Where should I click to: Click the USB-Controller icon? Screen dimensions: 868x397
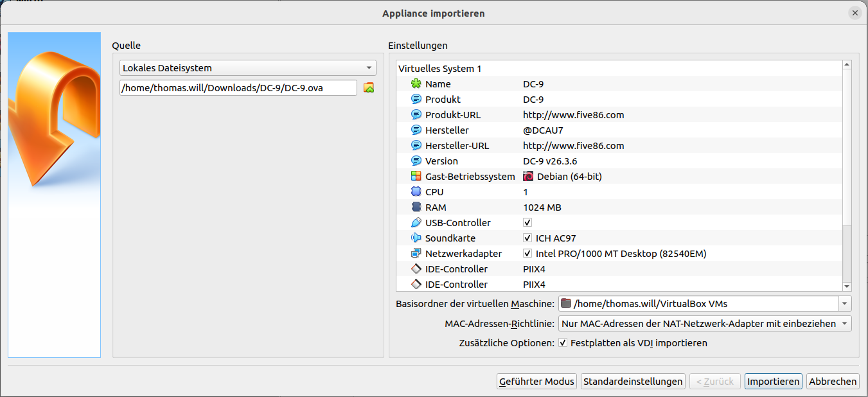[x=416, y=223]
